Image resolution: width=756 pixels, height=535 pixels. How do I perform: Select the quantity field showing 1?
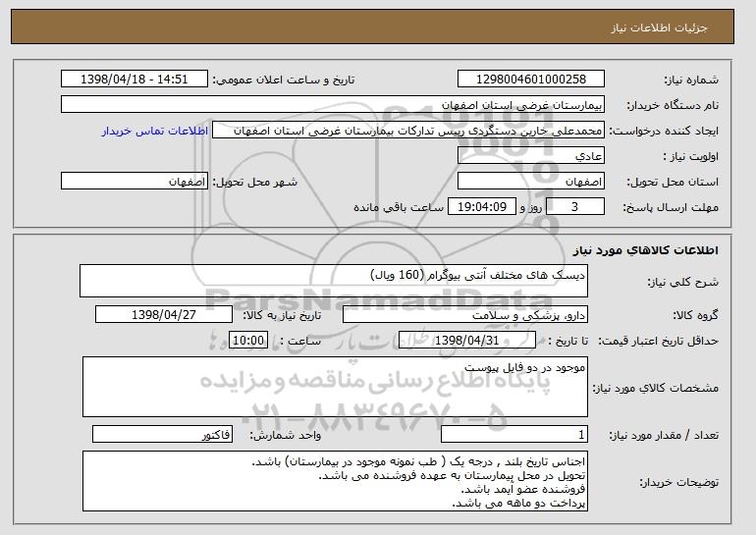514,434
